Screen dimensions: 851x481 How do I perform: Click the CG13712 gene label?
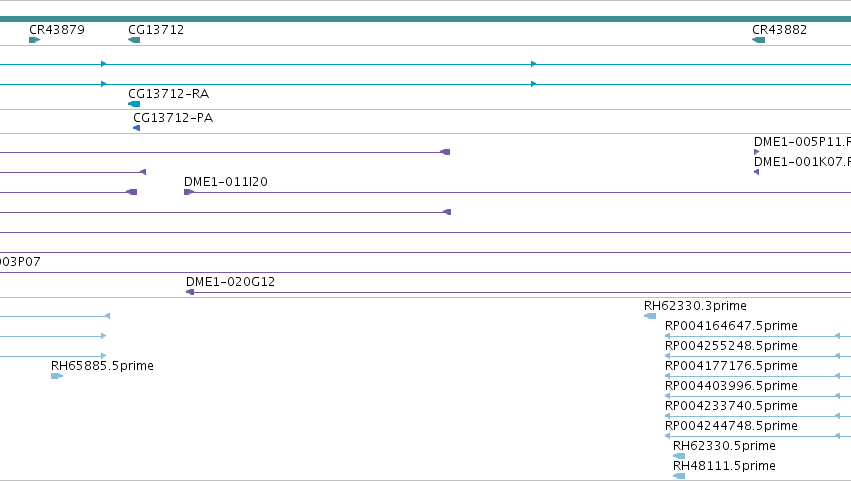156,30
